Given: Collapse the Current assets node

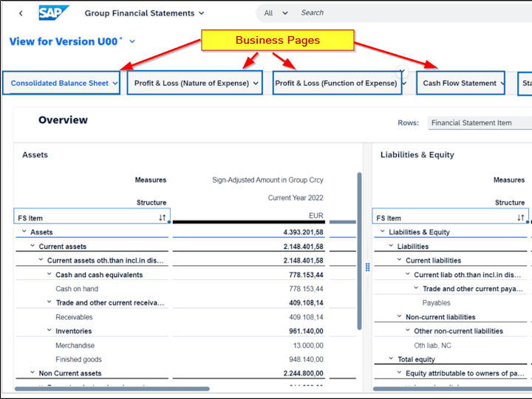Looking at the screenshot, I should (33, 245).
